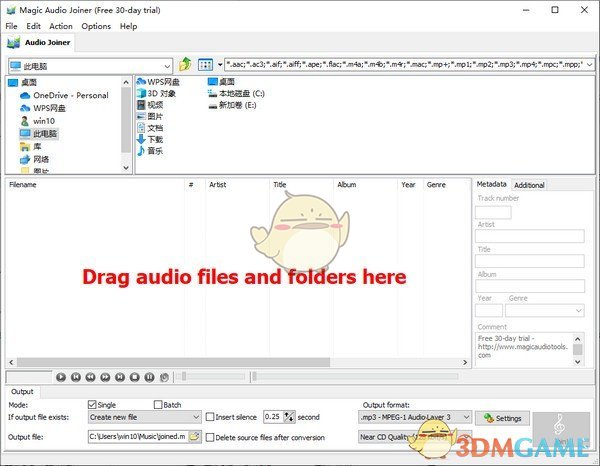Select WPS网盘 in the folder tree
Viewport: 600px width, 466px height.
43,108
